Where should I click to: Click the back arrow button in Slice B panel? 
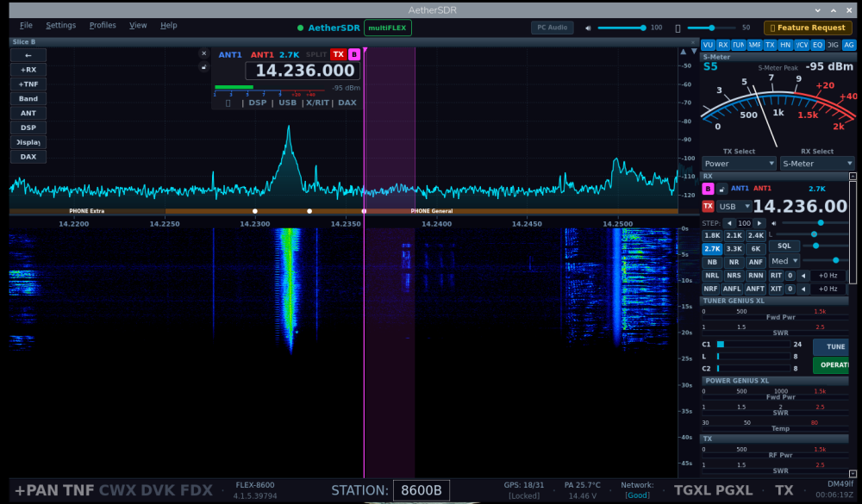click(28, 55)
